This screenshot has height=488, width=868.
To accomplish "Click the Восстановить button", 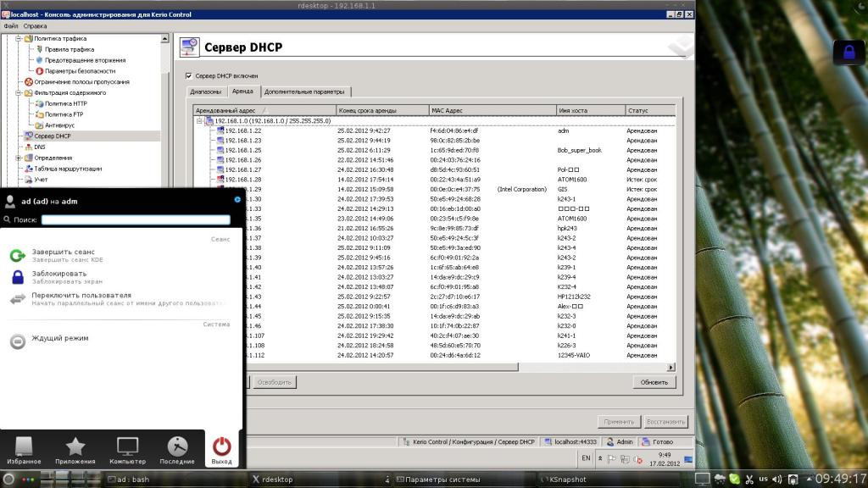I will pos(666,422).
